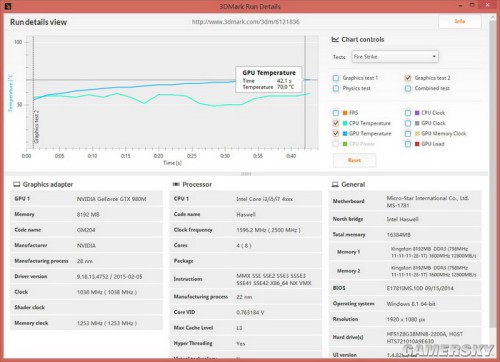Click the orange FPS color square

click(x=345, y=113)
